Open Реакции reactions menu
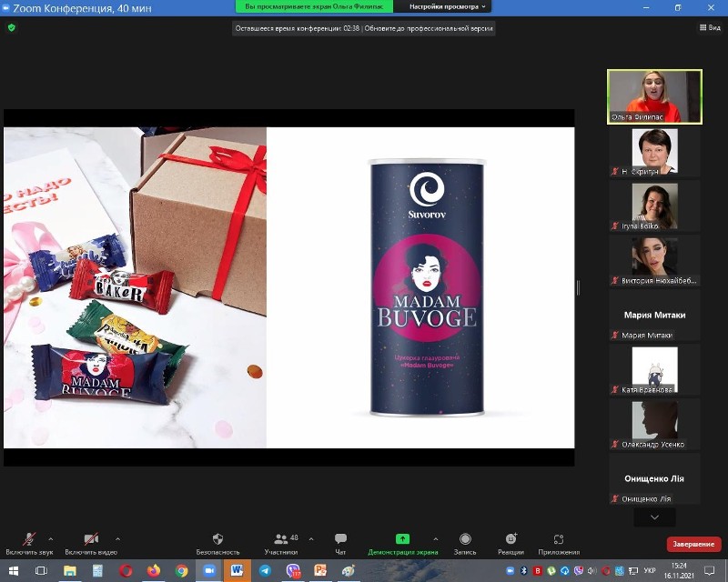The height and width of the screenshot is (582, 728). click(x=511, y=544)
